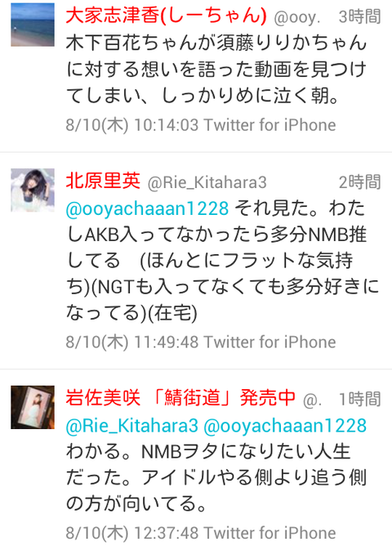
Task: Open 大家志津香's beach profile avatar
Action: 33,25
